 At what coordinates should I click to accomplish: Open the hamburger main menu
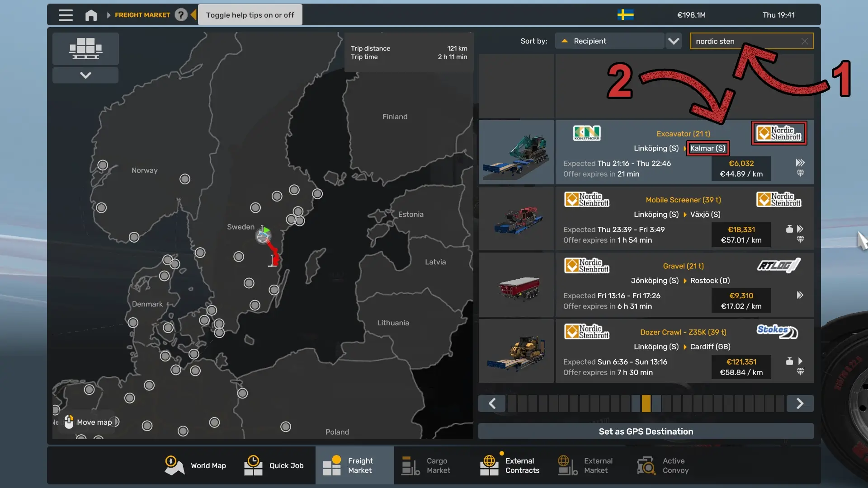coord(66,15)
